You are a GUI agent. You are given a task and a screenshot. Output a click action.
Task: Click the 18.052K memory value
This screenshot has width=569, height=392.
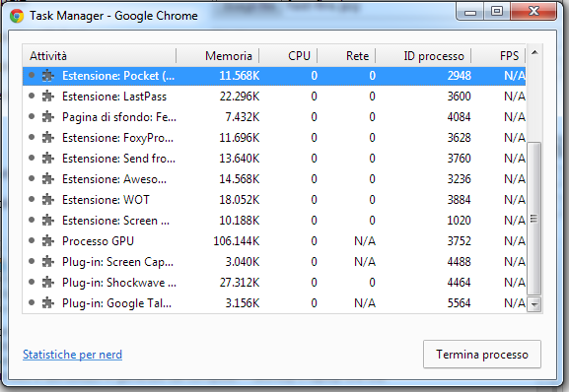[240, 200]
